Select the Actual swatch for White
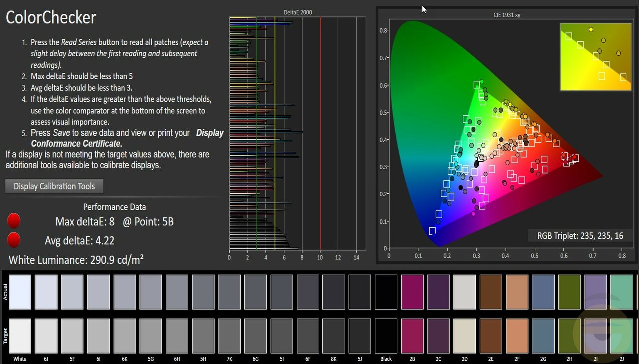Viewport: 639px width, 364px height. (x=20, y=292)
